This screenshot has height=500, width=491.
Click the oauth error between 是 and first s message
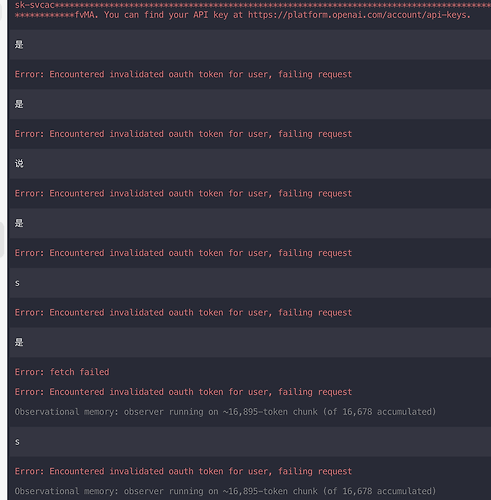point(183,253)
